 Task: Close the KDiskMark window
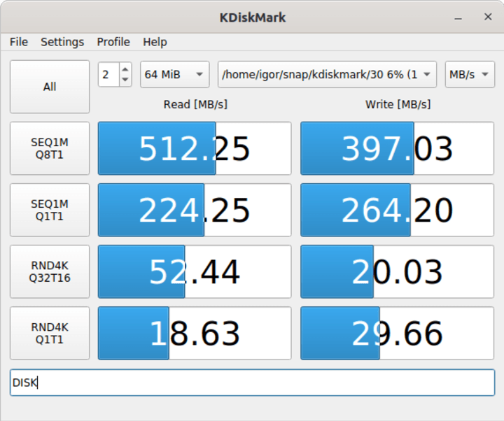click(x=488, y=17)
